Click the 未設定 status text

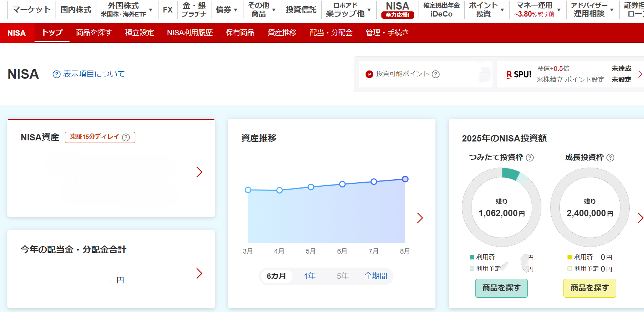click(621, 80)
